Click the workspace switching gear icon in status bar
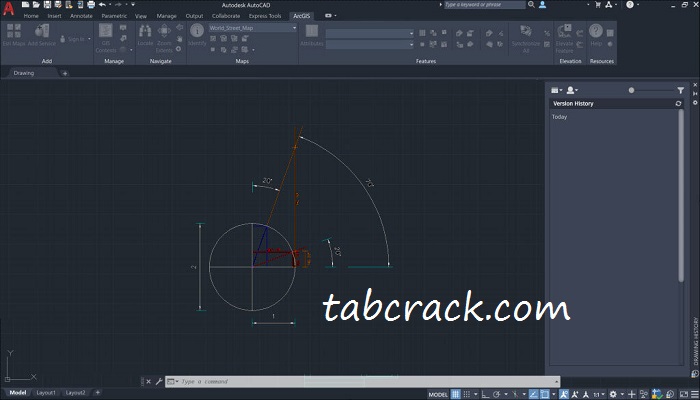The height and width of the screenshot is (400, 700). click(x=613, y=394)
